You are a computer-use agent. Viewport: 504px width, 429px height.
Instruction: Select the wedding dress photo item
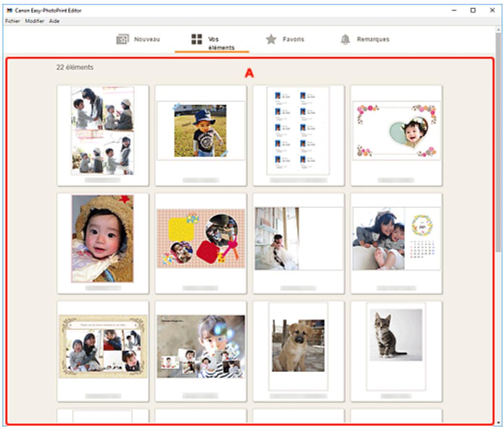tap(299, 243)
